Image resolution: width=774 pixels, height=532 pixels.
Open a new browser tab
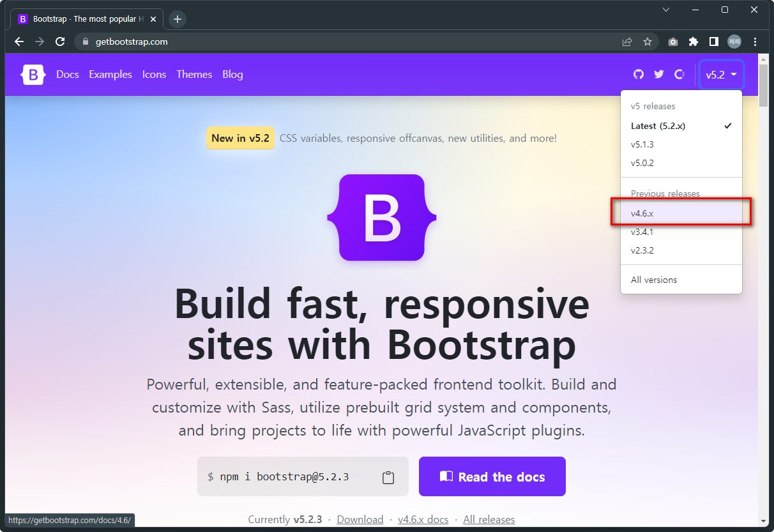click(178, 19)
